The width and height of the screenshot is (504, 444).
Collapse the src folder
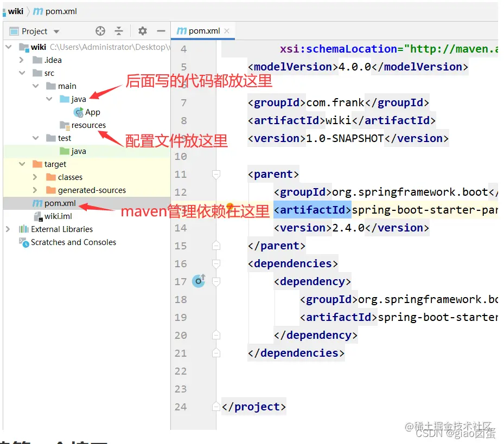click(22, 73)
